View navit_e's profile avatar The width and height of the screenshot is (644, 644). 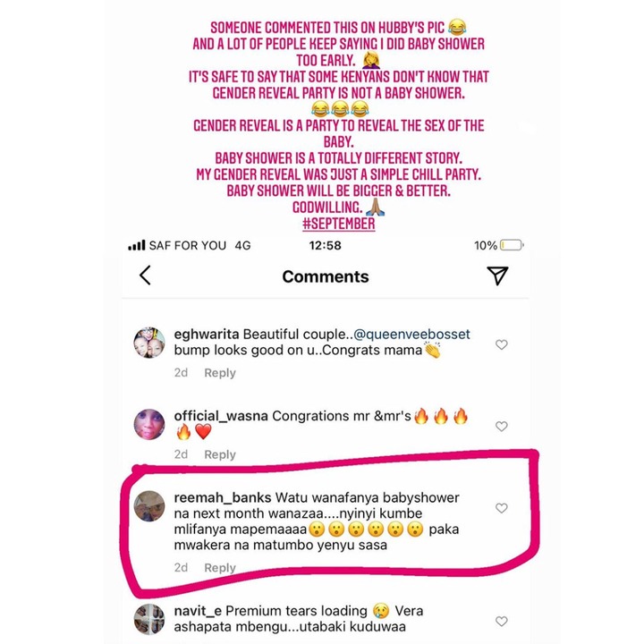[x=149, y=619]
